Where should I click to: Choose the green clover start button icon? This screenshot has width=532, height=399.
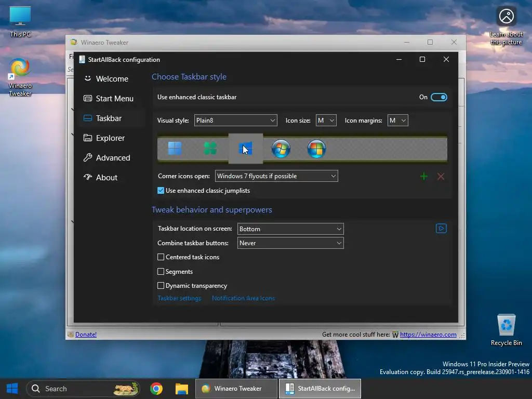210,149
